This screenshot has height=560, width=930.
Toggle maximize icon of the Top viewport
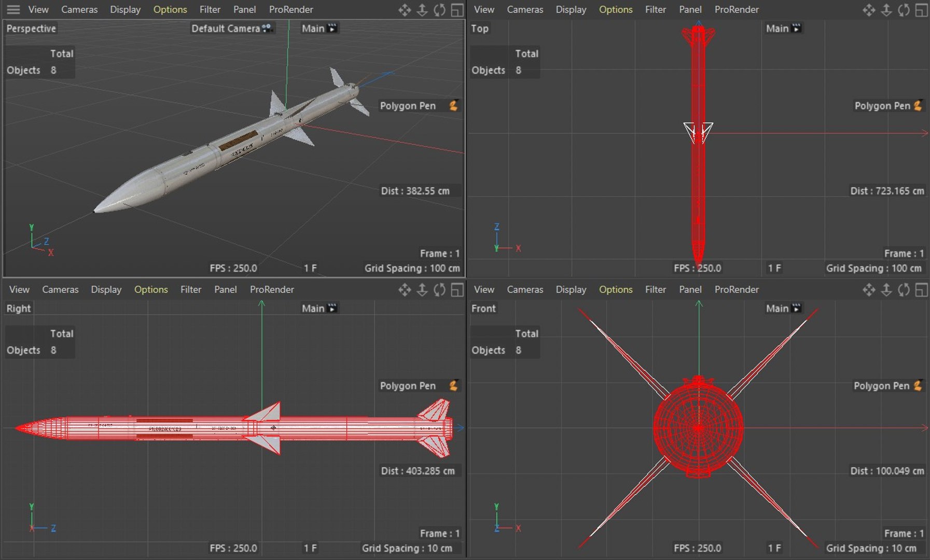tap(921, 10)
